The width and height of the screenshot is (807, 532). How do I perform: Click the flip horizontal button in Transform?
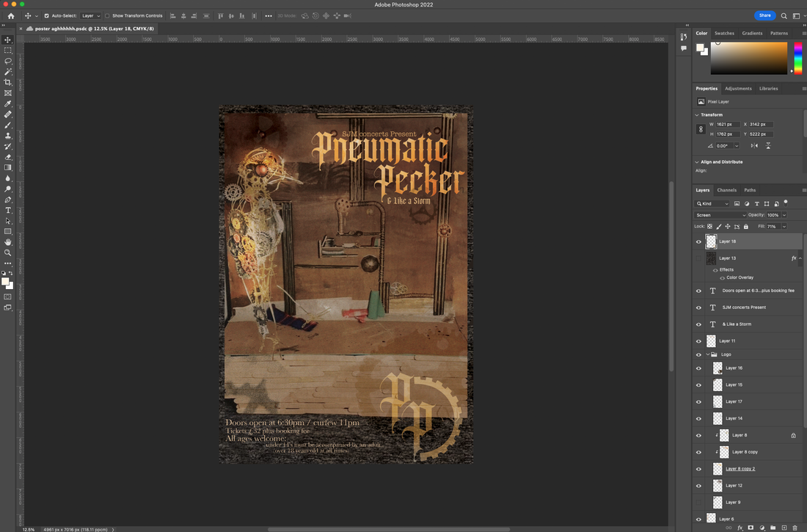point(754,146)
